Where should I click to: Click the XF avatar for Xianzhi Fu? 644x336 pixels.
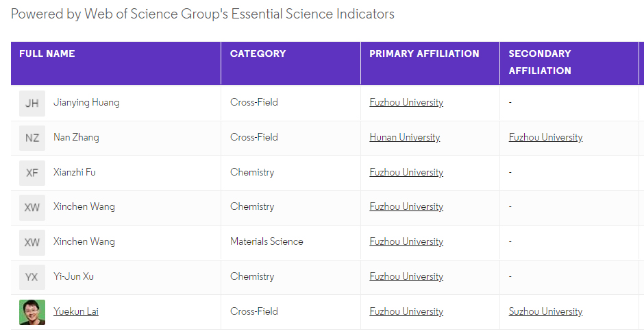point(32,173)
